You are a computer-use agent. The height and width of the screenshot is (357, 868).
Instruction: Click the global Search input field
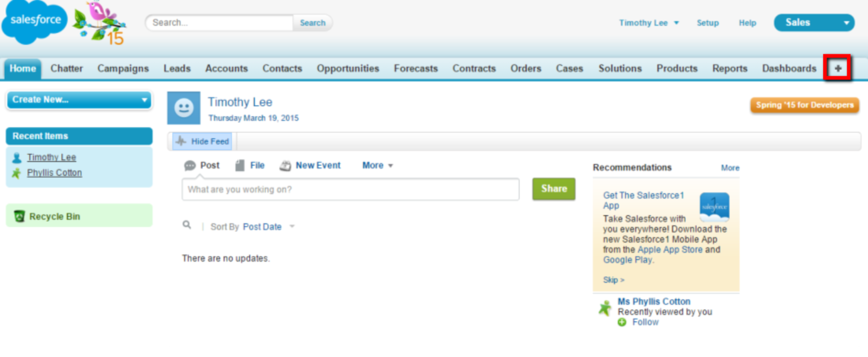point(220,23)
